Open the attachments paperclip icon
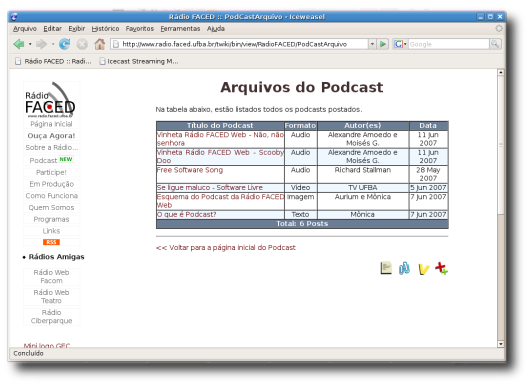This screenshot has width=530, height=389. 404,268
